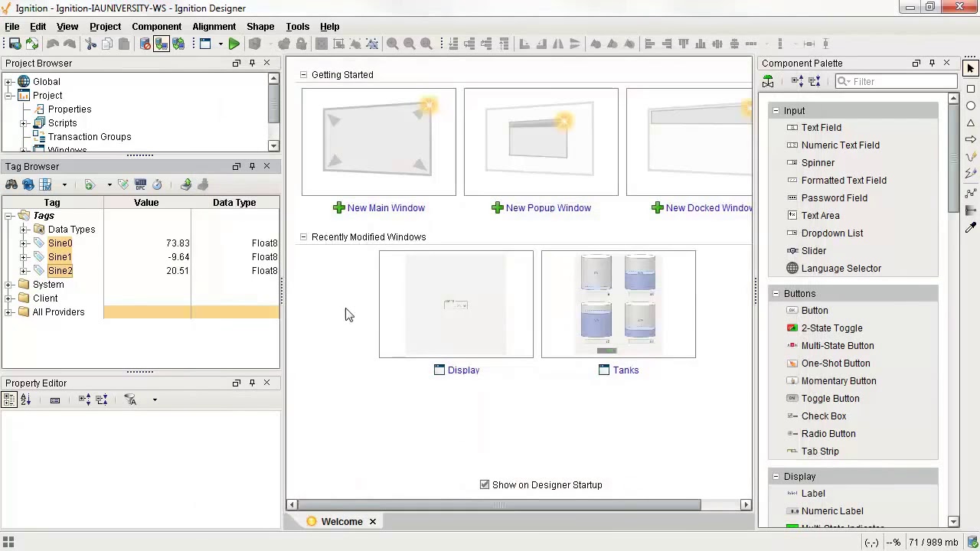Click the New Main Window link
Image resolution: width=980 pixels, height=551 pixels.
click(x=386, y=207)
